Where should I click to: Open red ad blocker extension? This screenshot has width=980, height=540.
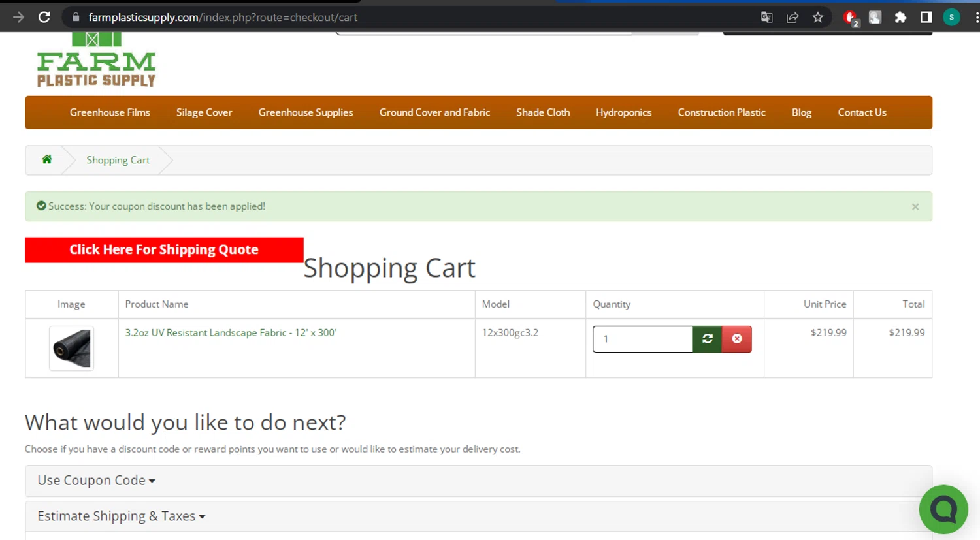pyautogui.click(x=851, y=18)
